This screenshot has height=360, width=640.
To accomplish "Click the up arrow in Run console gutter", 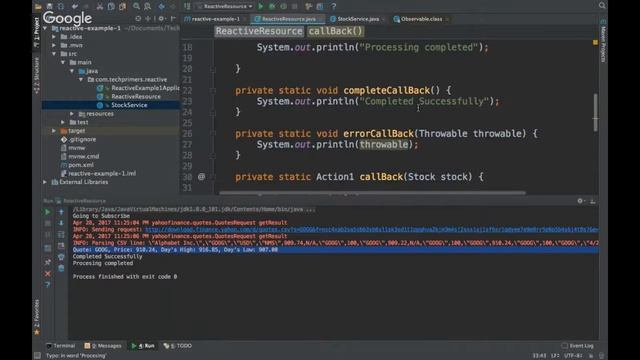I will pyautogui.click(x=61, y=212).
